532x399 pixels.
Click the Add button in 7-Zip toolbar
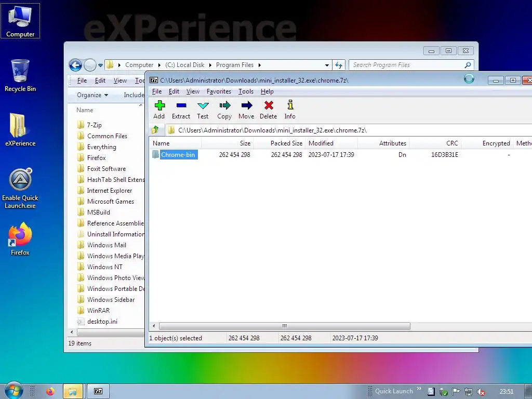[159, 110]
